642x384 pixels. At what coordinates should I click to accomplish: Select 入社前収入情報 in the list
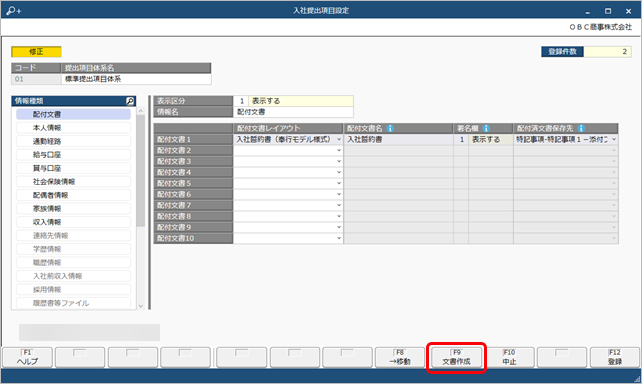pyautogui.click(x=73, y=276)
